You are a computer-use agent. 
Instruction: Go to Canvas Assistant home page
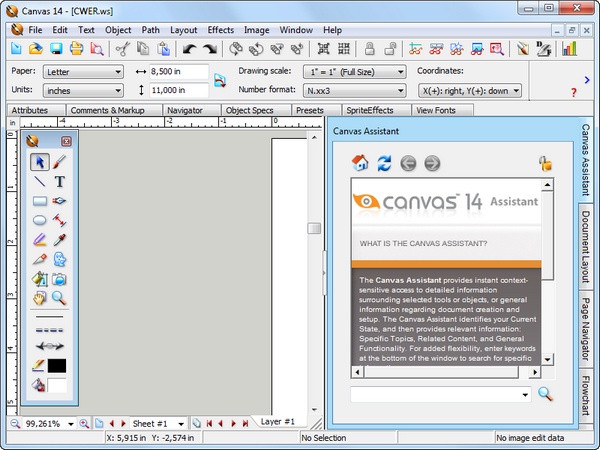(x=360, y=163)
